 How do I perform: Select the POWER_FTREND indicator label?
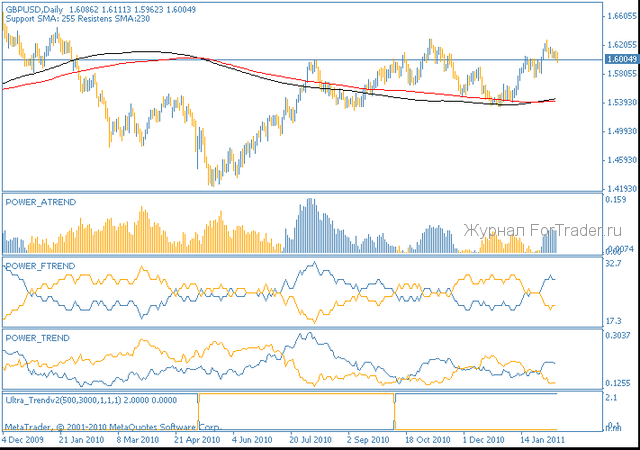(x=40, y=266)
